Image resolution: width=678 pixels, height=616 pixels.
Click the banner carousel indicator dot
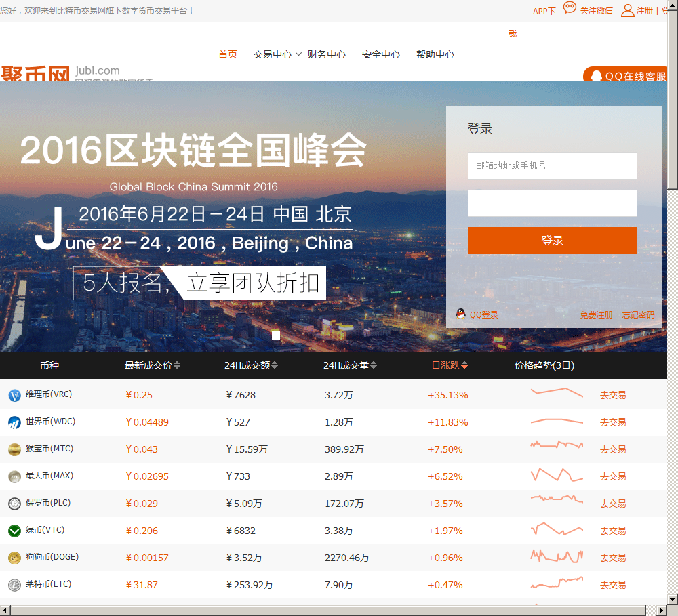pos(276,335)
